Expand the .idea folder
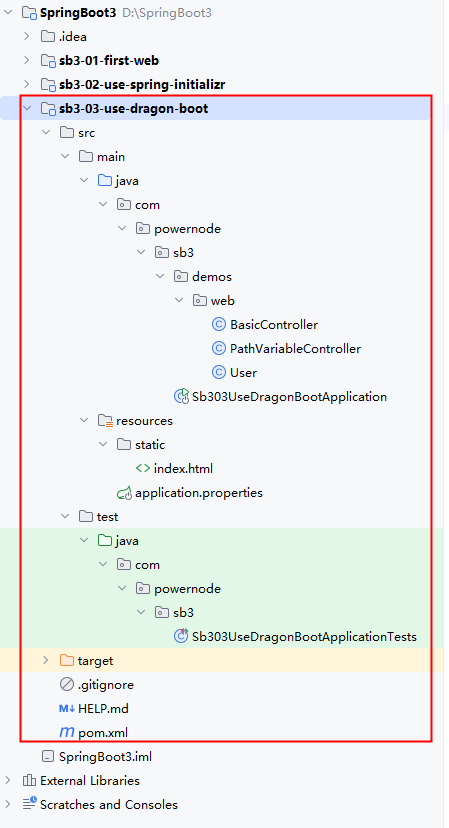Image resolution: width=449 pixels, height=828 pixels. click(x=26, y=36)
